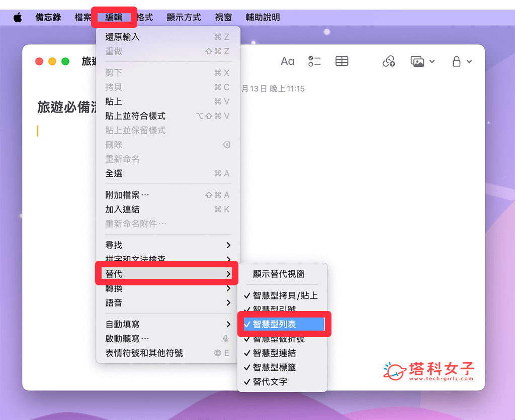Choose 全選 in the edit menu
Viewport: 515px width, 420px height.
pyautogui.click(x=168, y=173)
